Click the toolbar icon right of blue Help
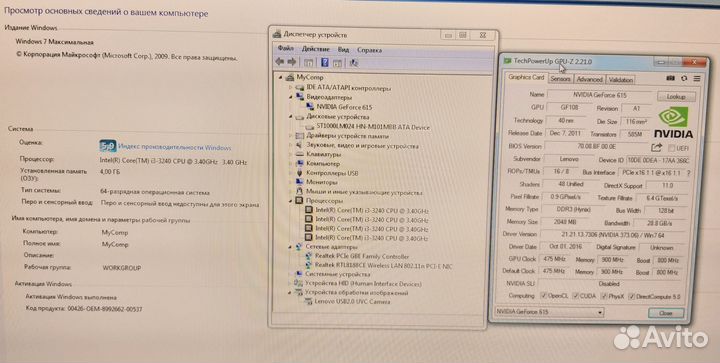The width and height of the screenshot is (720, 363). click(x=337, y=63)
